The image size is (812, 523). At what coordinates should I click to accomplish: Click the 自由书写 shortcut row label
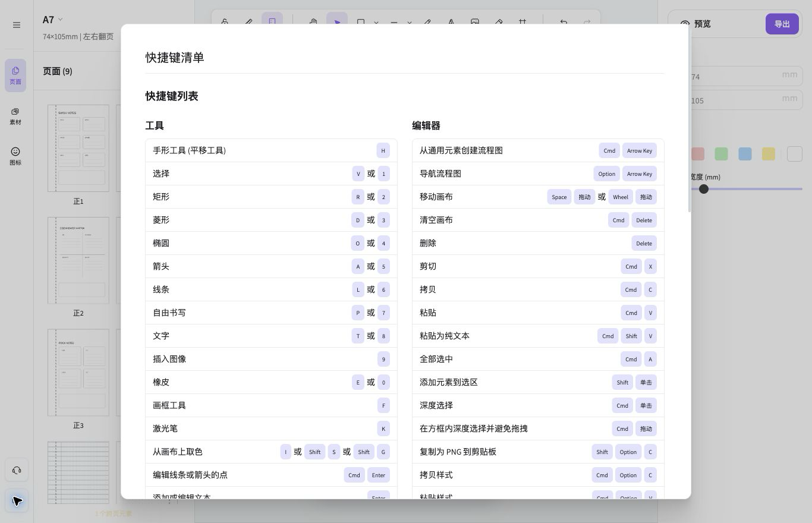(x=169, y=313)
